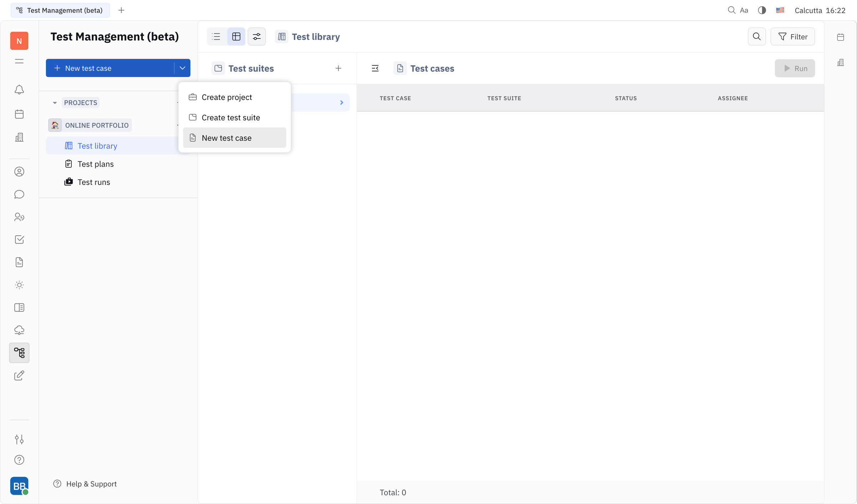Click the Test cases panel heading
Screen dimensions: 857x504
coord(432,68)
